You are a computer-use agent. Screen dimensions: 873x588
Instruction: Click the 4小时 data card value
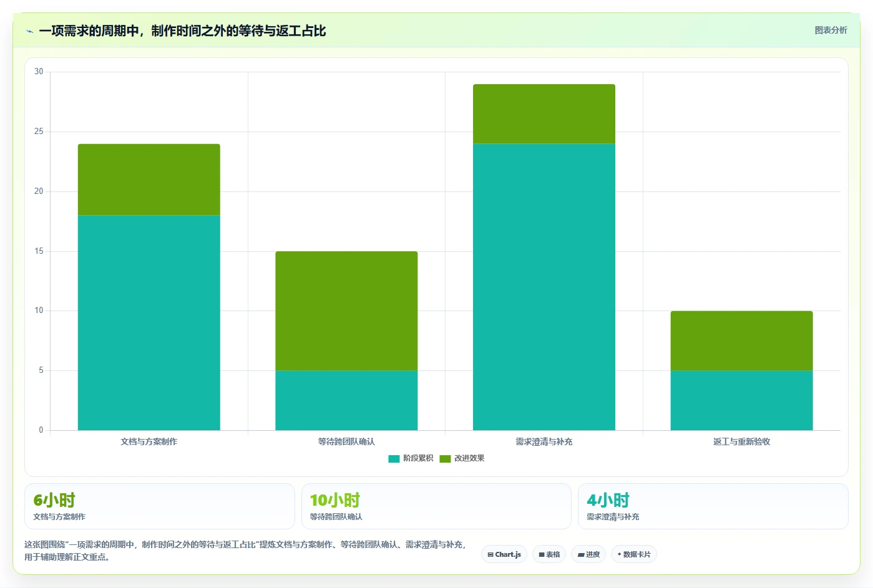point(608,500)
